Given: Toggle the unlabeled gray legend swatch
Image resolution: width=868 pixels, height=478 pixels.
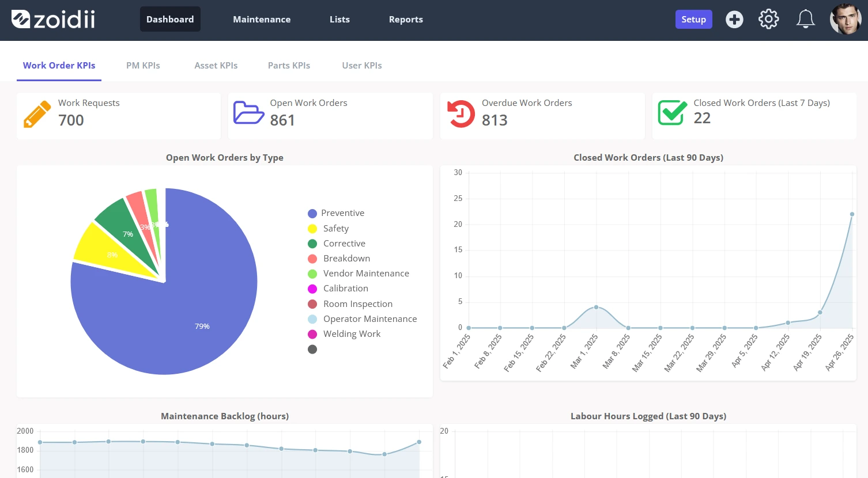Looking at the screenshot, I should tap(312, 350).
